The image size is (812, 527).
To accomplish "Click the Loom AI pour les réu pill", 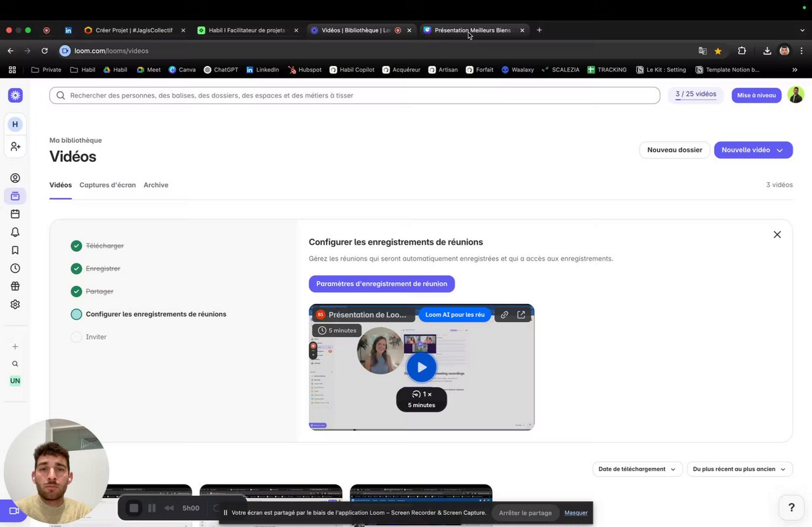I will point(455,315).
